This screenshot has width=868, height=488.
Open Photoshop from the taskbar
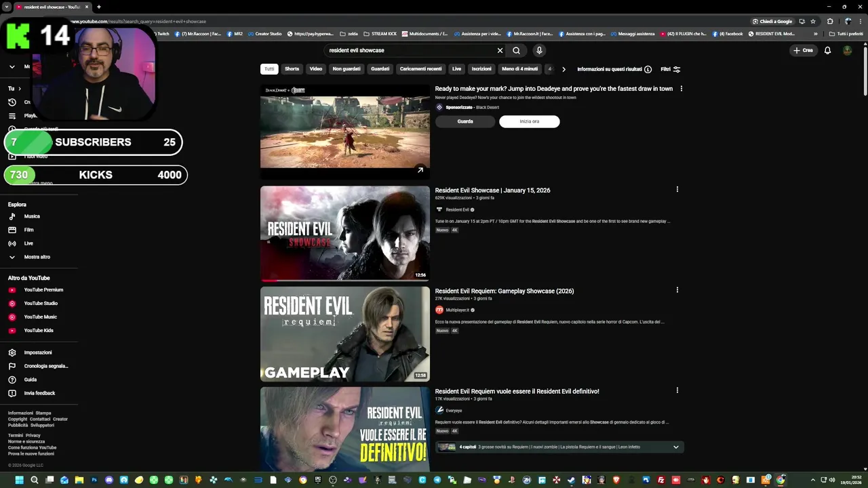94,480
